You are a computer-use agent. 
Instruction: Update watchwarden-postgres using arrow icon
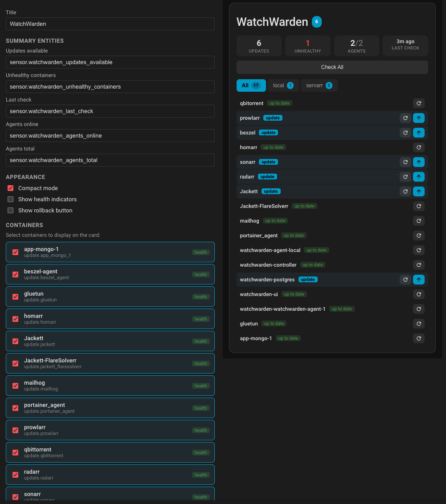[418, 279]
